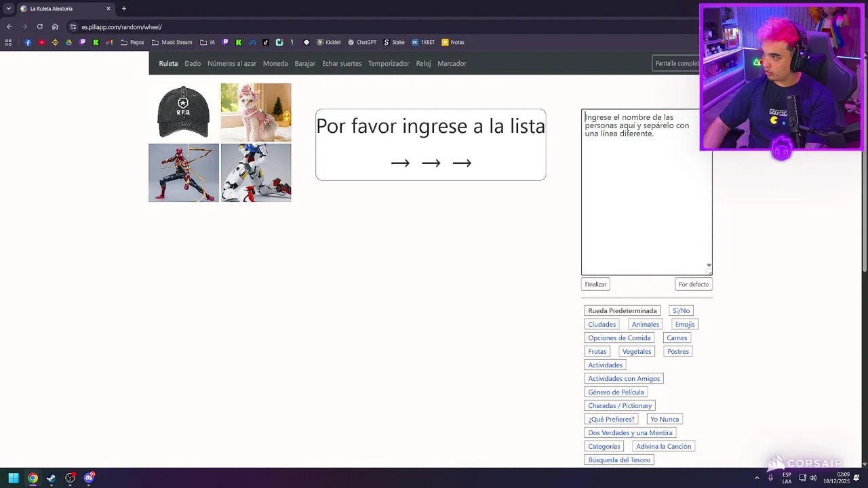Open the YouTube bookmark icon
Image resolution: width=868 pixels, height=488 pixels.
pos(41,42)
